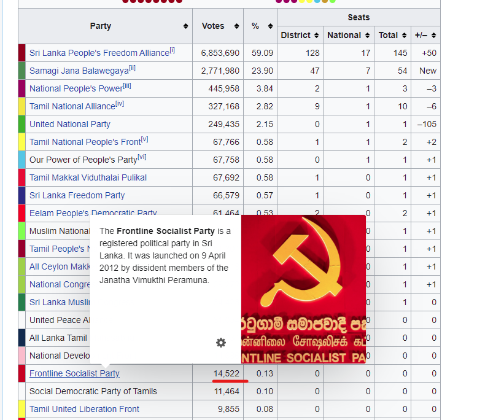This screenshot has width=504, height=420.
Task: Sort by +/– change arrows
Action: [433, 36]
